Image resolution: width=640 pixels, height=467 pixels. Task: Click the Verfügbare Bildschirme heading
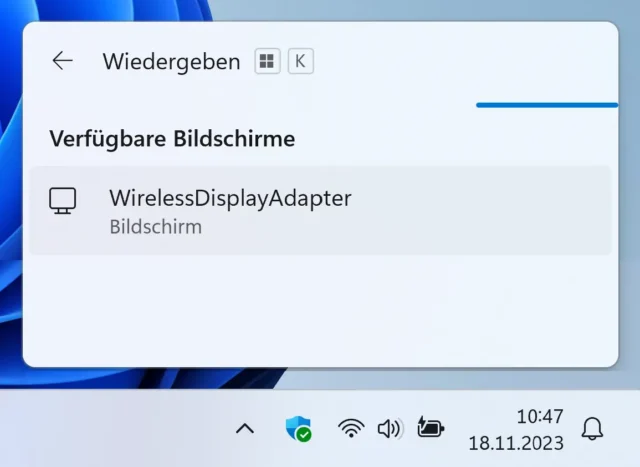pos(172,138)
